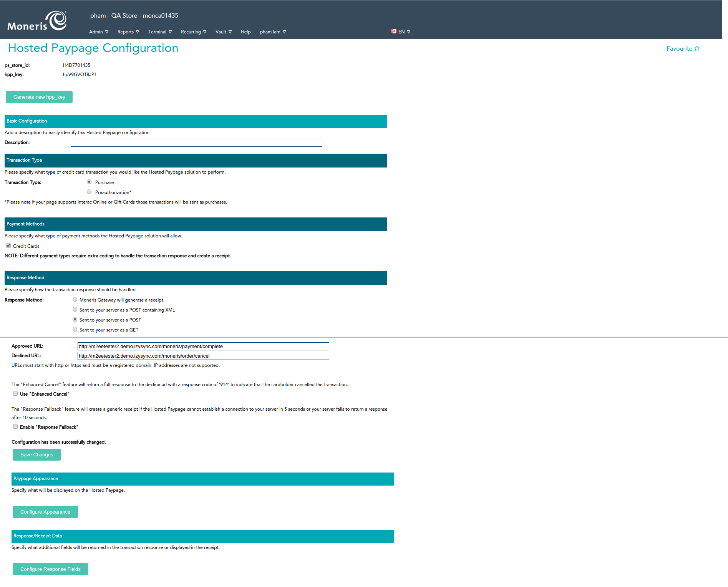Open the Help menu item
Image resolution: width=728 pixels, height=587 pixels.
(245, 32)
